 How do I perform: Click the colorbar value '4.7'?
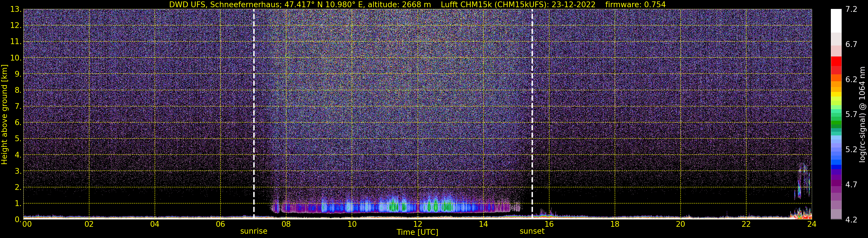(851, 185)
